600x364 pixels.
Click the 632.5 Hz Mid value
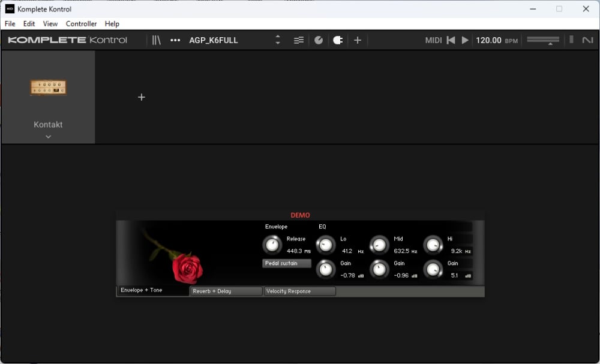pos(405,251)
